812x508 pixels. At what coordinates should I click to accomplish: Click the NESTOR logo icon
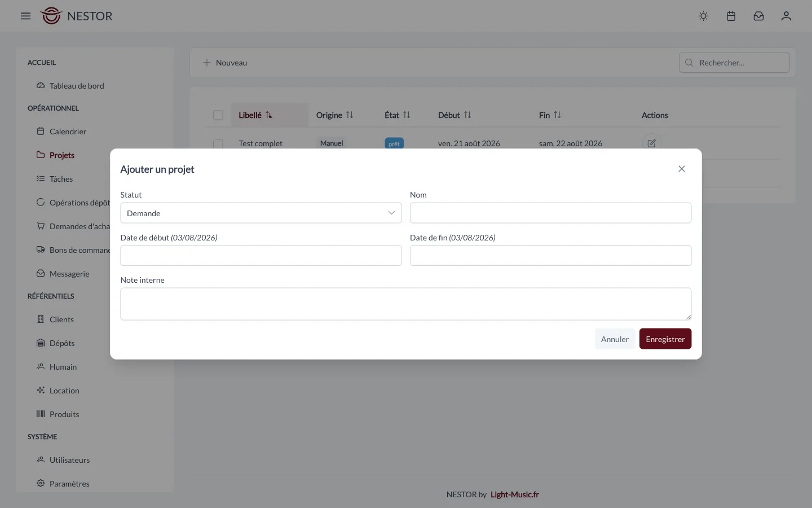coord(51,16)
